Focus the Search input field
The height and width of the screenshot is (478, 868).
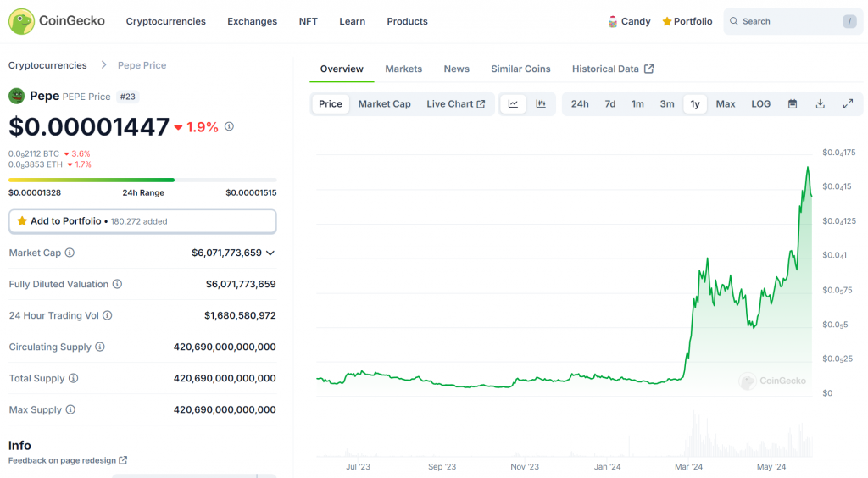[788, 21]
